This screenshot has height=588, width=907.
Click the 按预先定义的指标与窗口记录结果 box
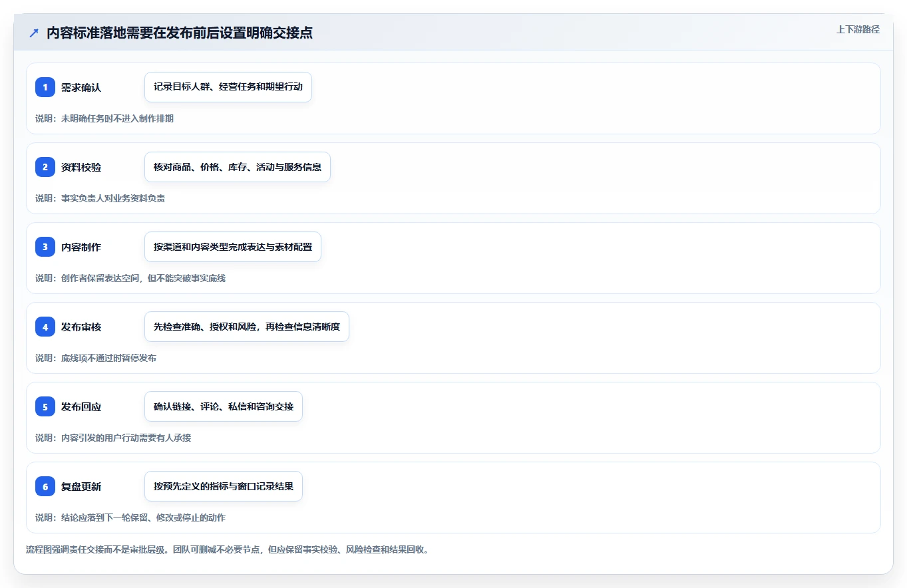[x=224, y=486]
